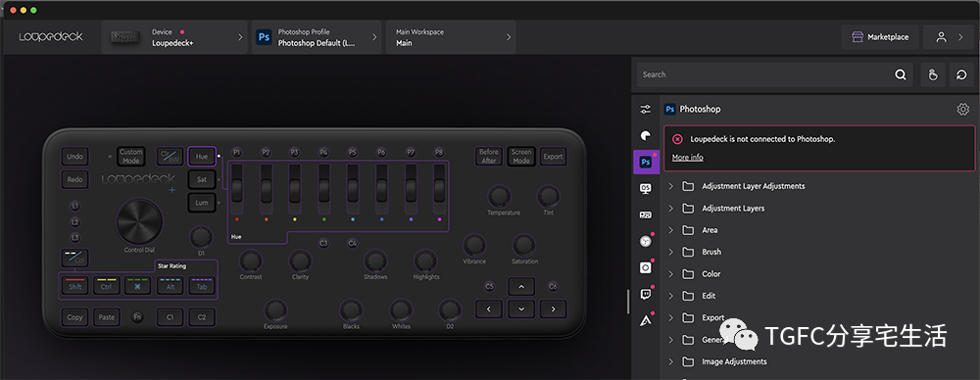Select the Temperature knob
Screen dimensions: 980x380
pyautogui.click(x=500, y=196)
